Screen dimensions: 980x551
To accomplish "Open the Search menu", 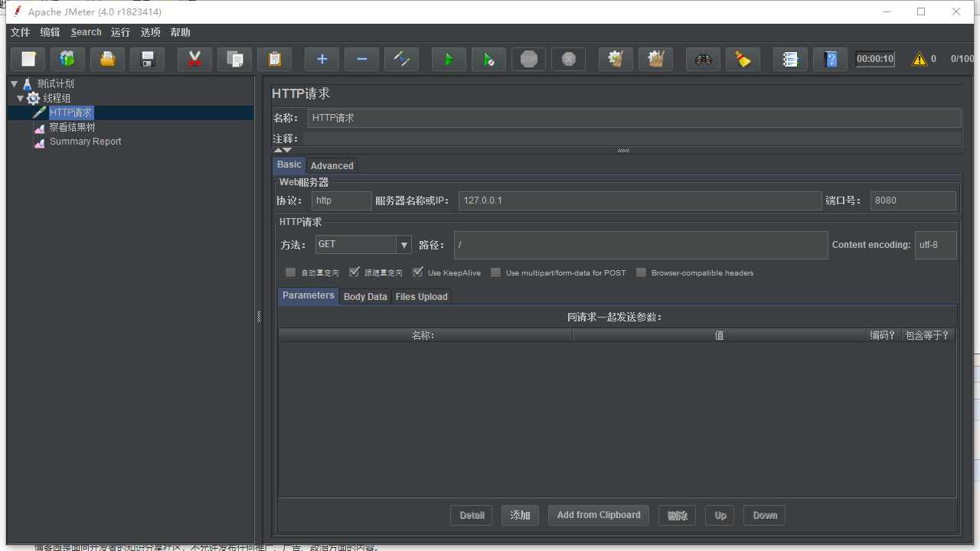I will 86,32.
